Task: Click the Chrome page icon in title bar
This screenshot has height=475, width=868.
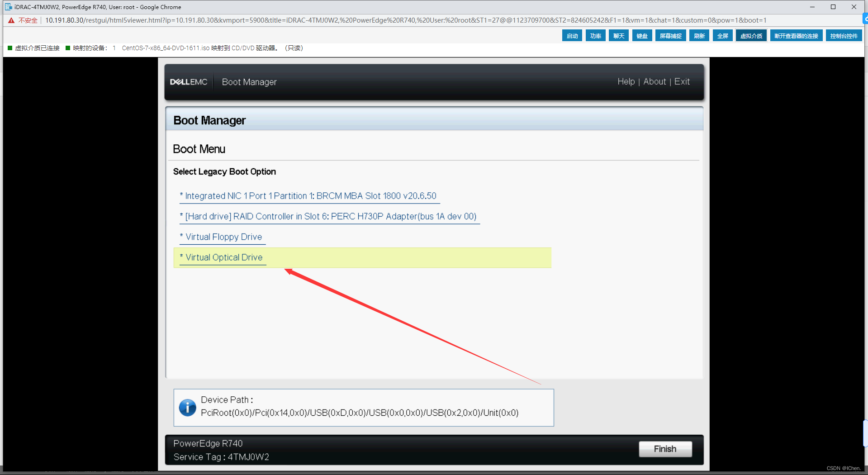Action: coord(8,7)
